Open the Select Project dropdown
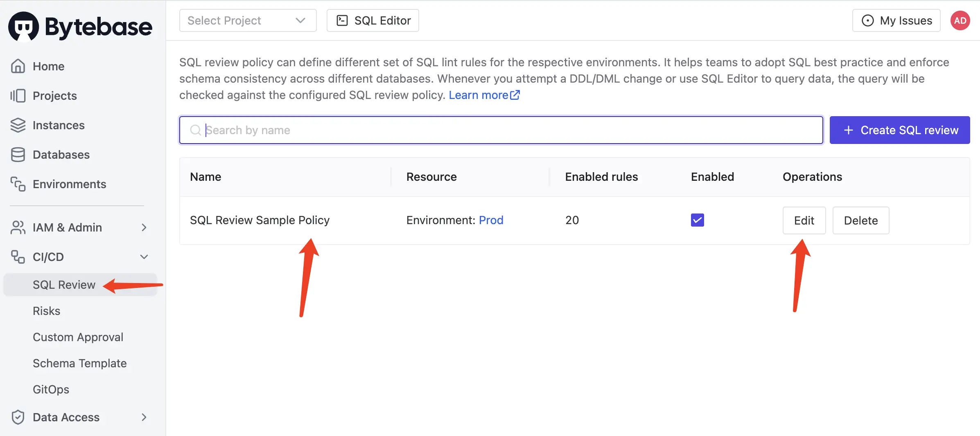Viewport: 980px width, 436px height. pyautogui.click(x=248, y=20)
